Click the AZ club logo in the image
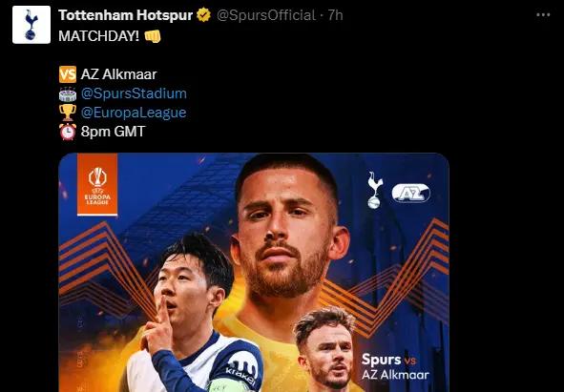The height and width of the screenshot is (392, 564). click(410, 194)
